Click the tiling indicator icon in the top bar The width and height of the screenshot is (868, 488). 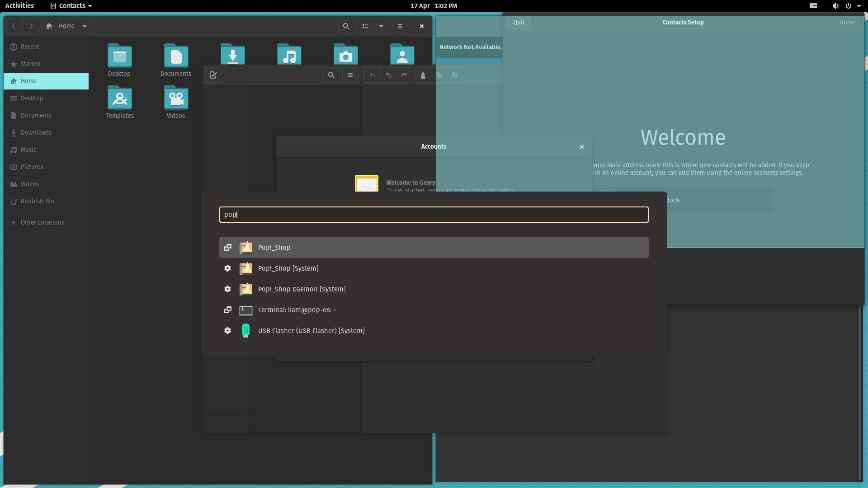coord(813,6)
